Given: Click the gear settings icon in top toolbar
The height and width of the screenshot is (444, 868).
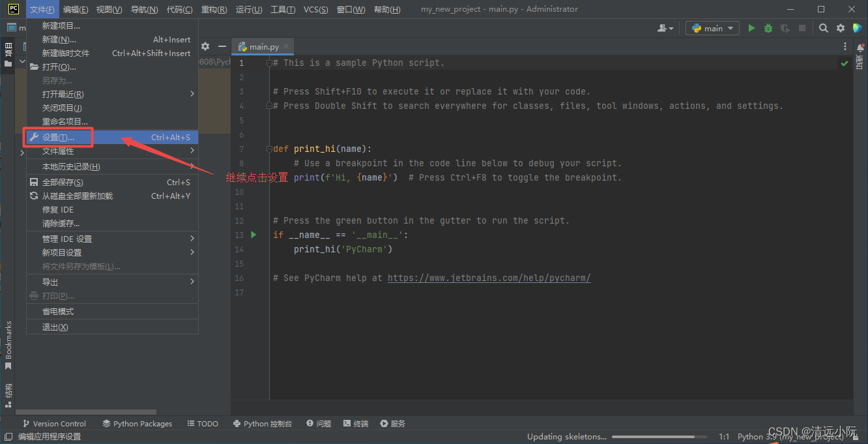Looking at the screenshot, I should pos(841,28).
